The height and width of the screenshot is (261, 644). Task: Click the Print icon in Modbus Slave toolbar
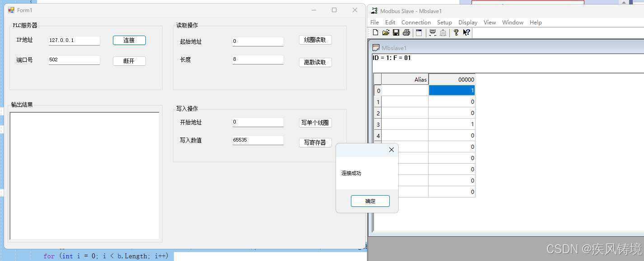406,32
